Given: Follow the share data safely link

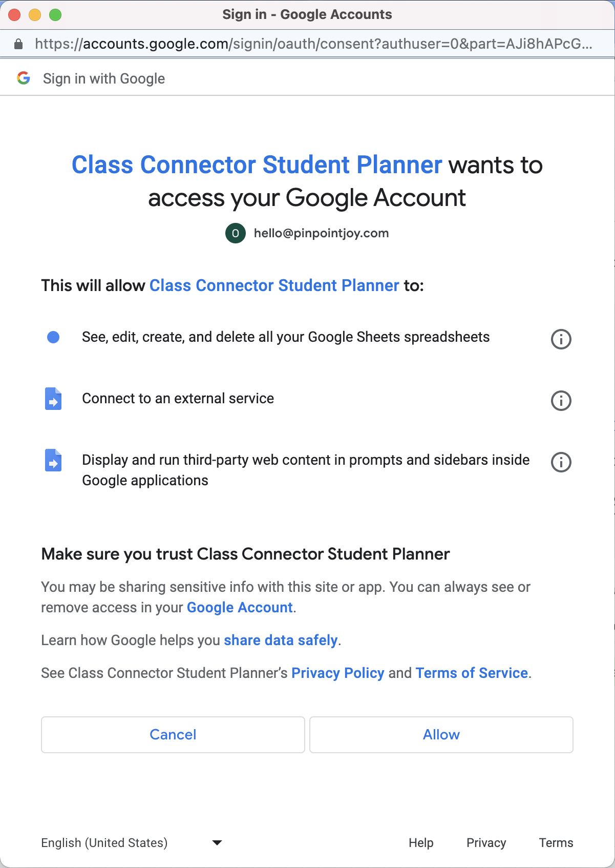Looking at the screenshot, I should click(x=281, y=640).
